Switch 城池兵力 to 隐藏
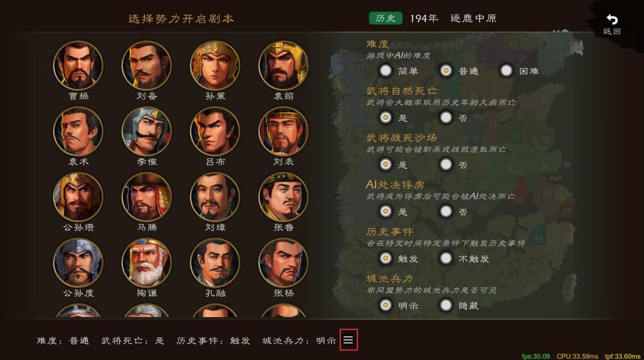This screenshot has width=644, height=360. 446,305
